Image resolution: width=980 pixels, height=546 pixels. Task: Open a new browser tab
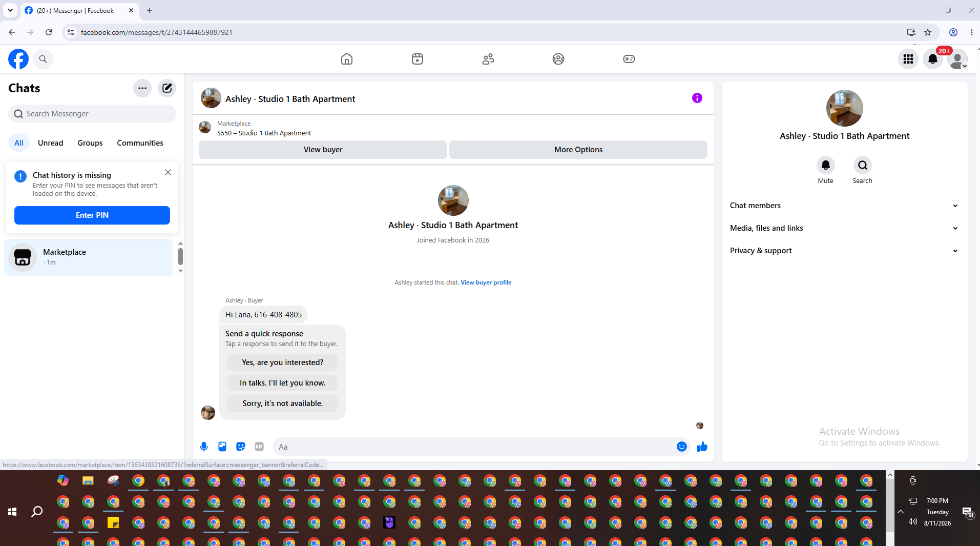click(150, 10)
